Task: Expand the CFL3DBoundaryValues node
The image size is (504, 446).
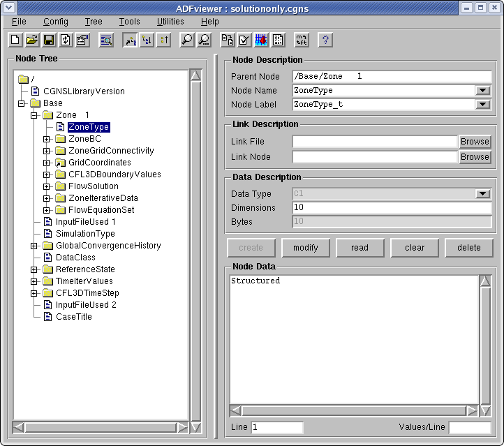Action: (x=47, y=174)
